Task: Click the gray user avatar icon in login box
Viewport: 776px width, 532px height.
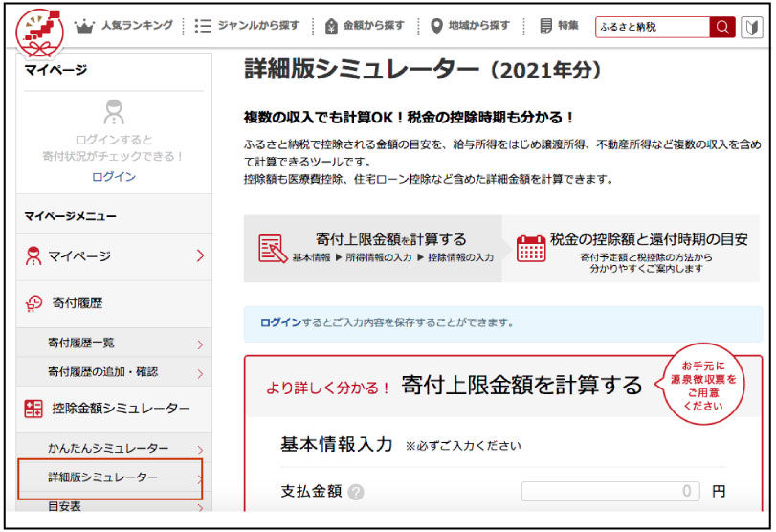Action: point(114,111)
